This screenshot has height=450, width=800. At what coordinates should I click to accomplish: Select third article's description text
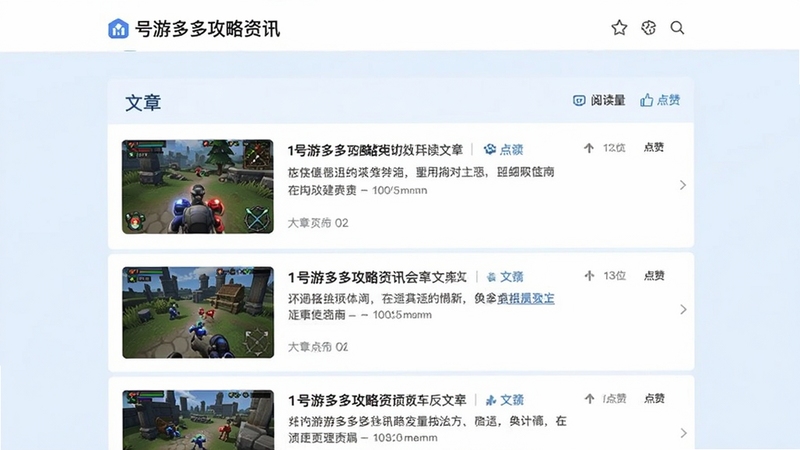pos(427,429)
